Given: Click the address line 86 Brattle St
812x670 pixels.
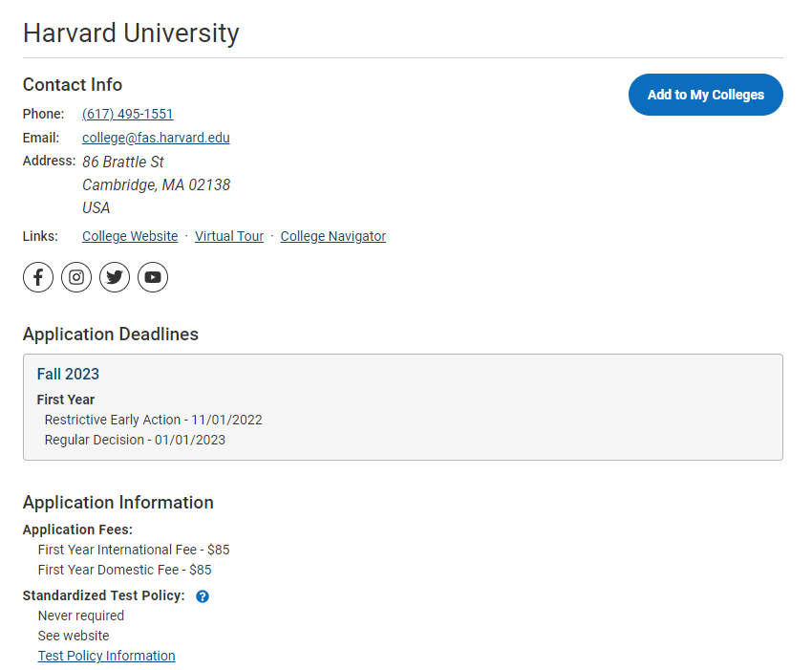Looking at the screenshot, I should point(122,162).
